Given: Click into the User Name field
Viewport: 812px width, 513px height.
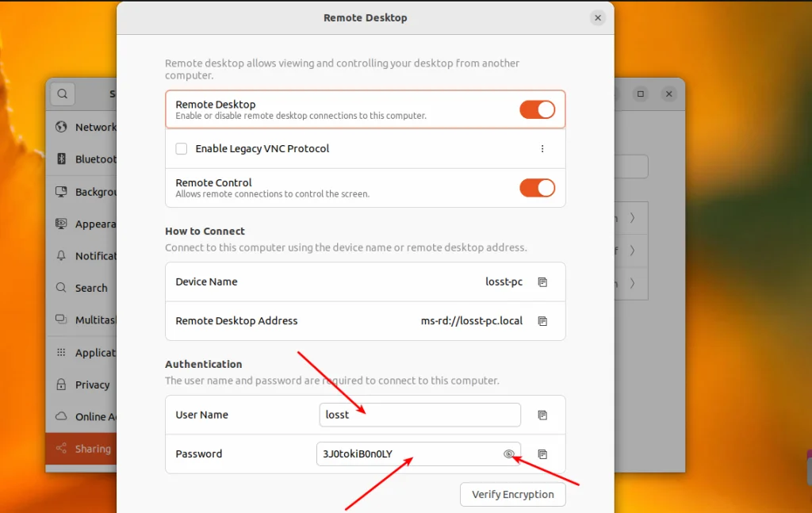Looking at the screenshot, I should (420, 415).
